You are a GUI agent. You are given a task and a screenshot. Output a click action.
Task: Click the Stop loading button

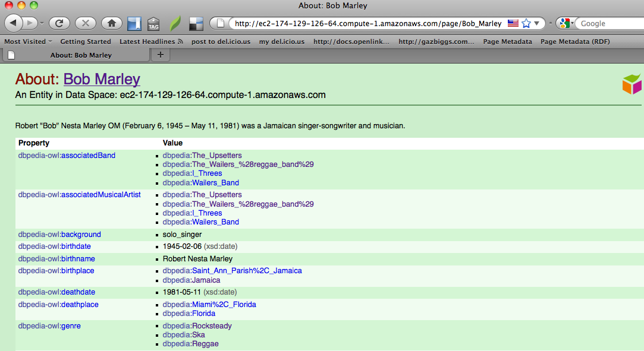[x=85, y=23]
